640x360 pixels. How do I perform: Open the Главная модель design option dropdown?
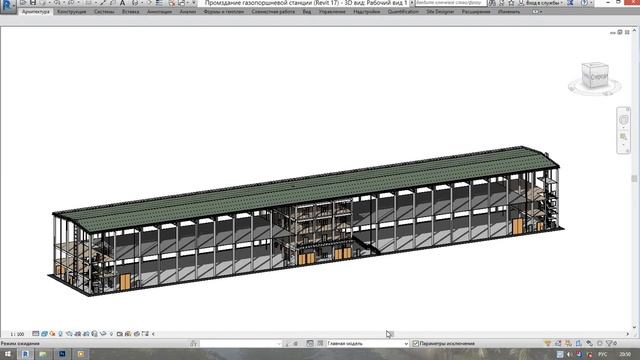tap(368, 344)
